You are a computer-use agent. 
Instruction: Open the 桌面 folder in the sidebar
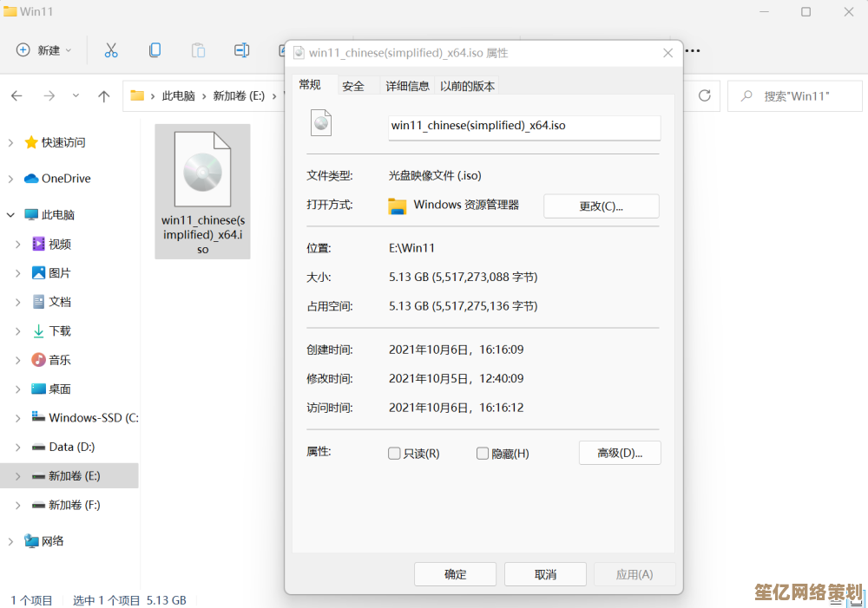(x=60, y=389)
